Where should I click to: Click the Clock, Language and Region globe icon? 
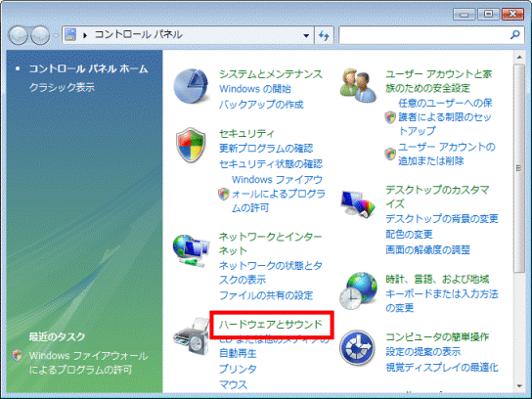[x=358, y=290]
